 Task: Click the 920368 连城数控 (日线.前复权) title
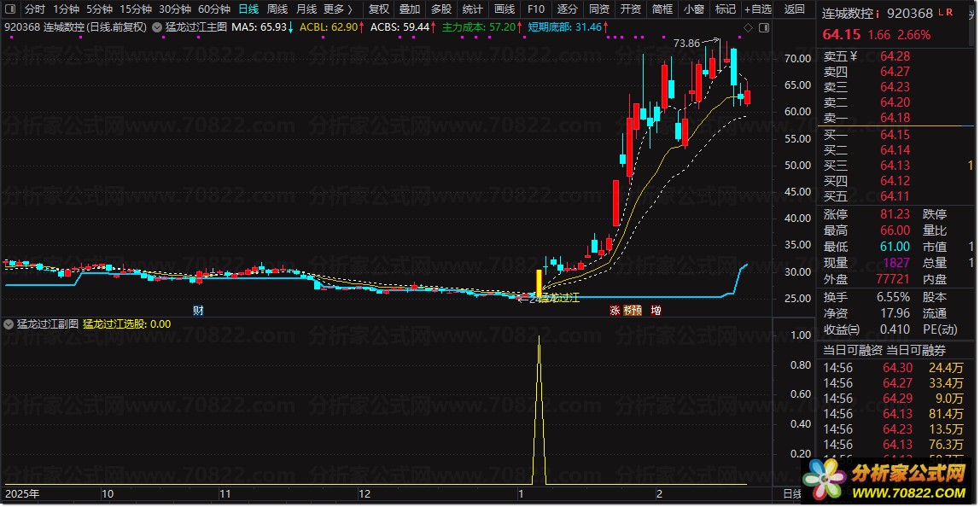click(76, 27)
